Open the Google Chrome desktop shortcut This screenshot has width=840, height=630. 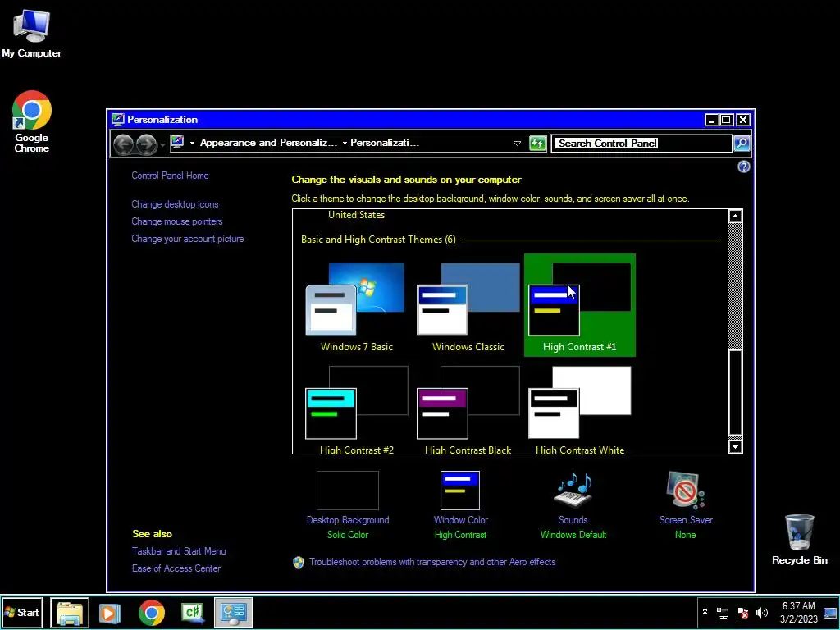pyautogui.click(x=32, y=121)
